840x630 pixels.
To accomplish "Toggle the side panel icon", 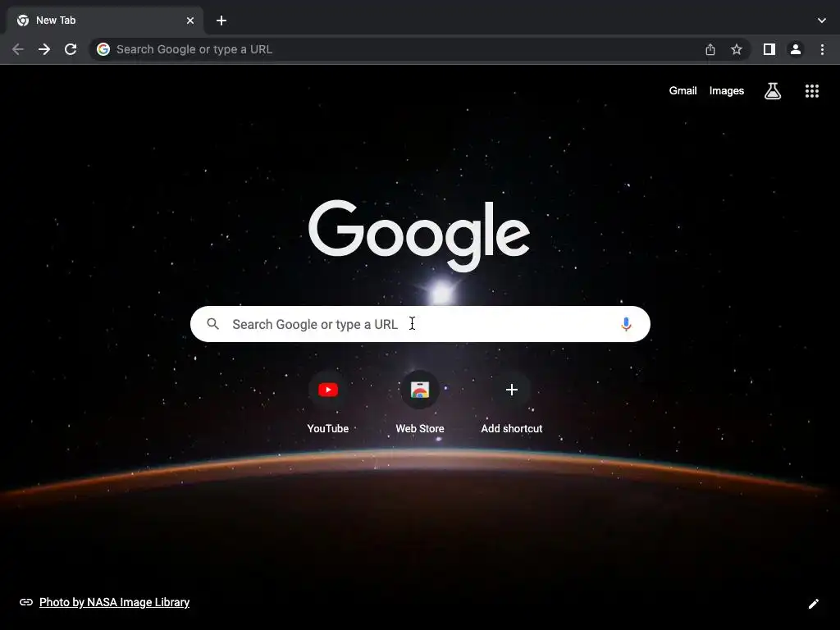I will (x=769, y=49).
